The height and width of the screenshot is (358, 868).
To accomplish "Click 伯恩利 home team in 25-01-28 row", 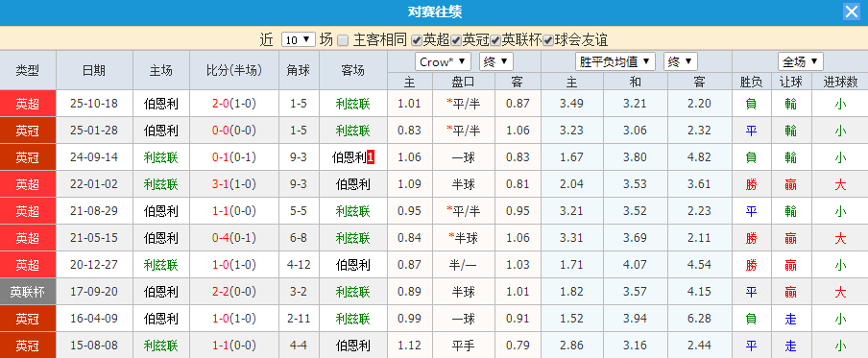I will [161, 131].
